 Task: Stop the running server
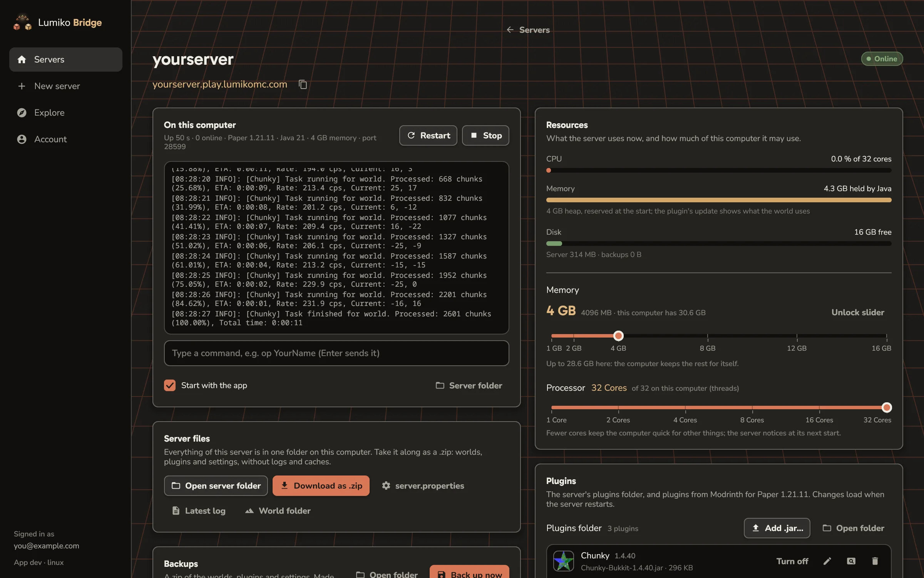485,135
